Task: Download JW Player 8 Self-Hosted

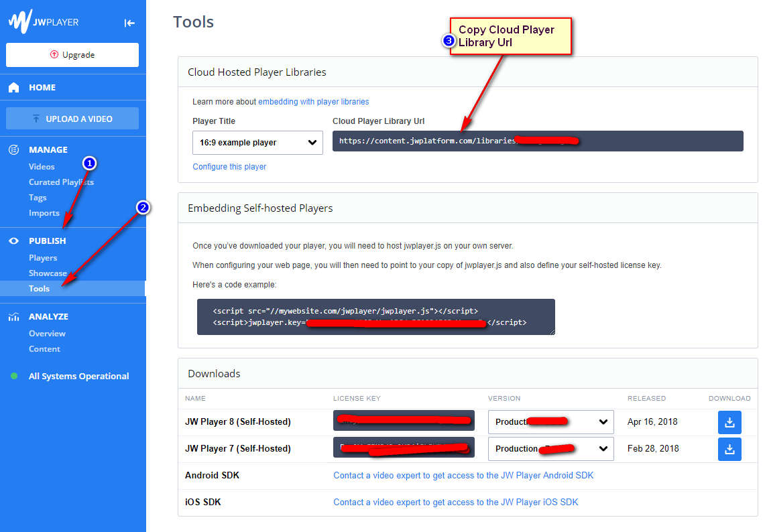Action: [x=729, y=422]
